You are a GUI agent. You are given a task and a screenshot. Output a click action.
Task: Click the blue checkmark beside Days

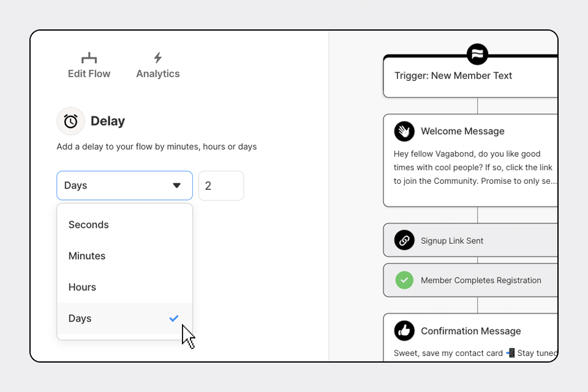[174, 318]
